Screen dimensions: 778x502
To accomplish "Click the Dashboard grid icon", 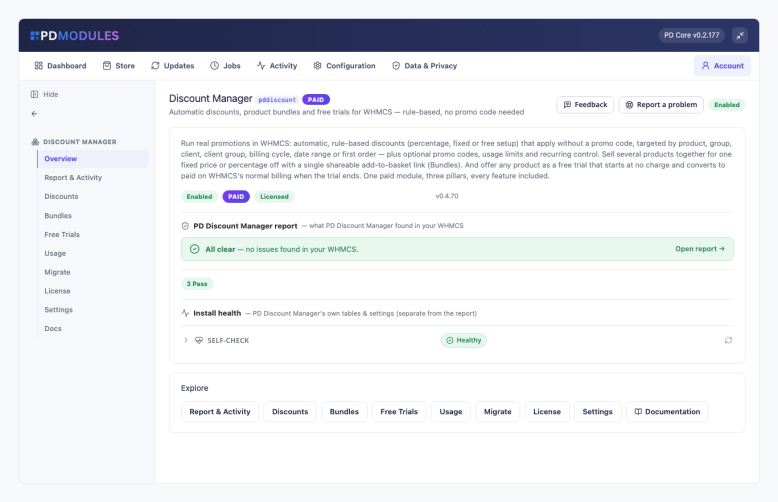I will 38,65.
